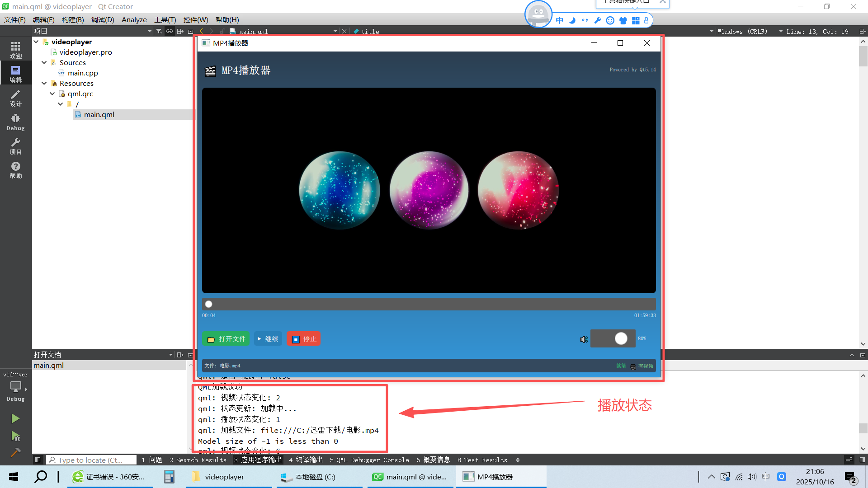The height and width of the screenshot is (488, 868).
Task: Open the Welcome mode in sidebar
Action: click(15, 50)
